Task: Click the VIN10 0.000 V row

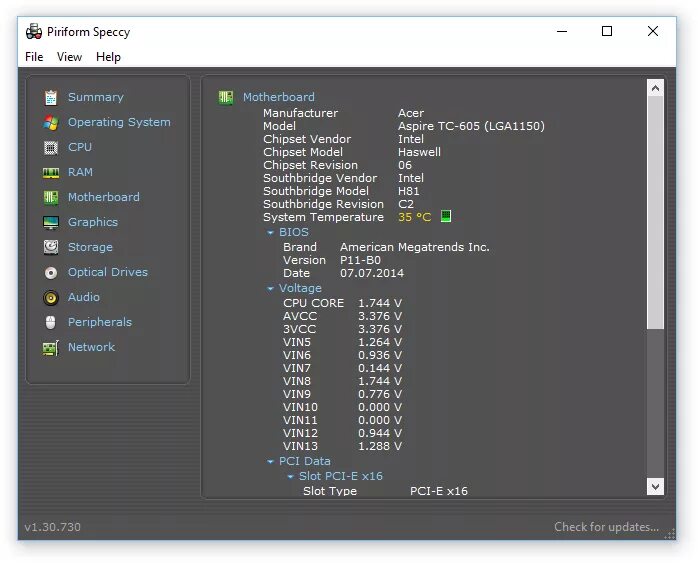Action: pyautogui.click(x=342, y=407)
